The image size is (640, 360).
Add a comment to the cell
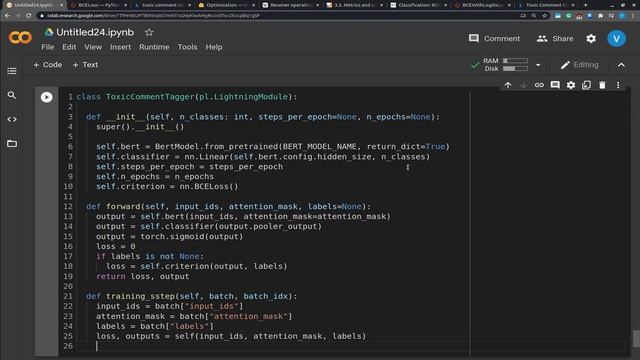click(555, 85)
